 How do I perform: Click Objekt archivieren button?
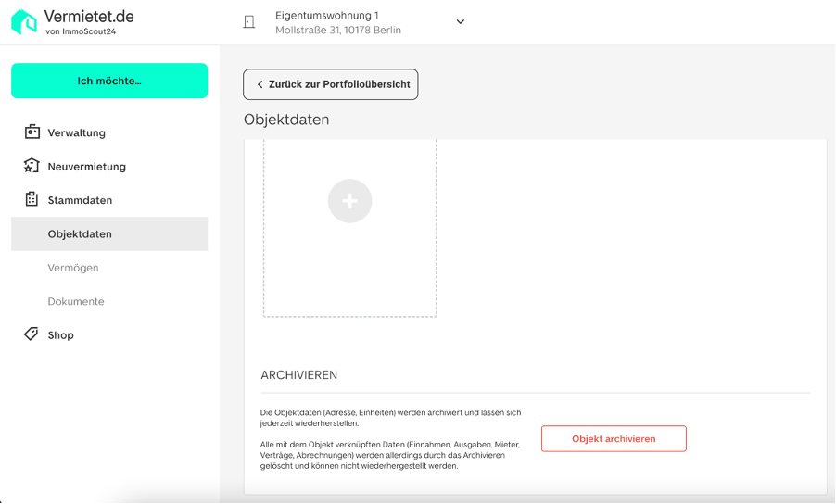614,438
